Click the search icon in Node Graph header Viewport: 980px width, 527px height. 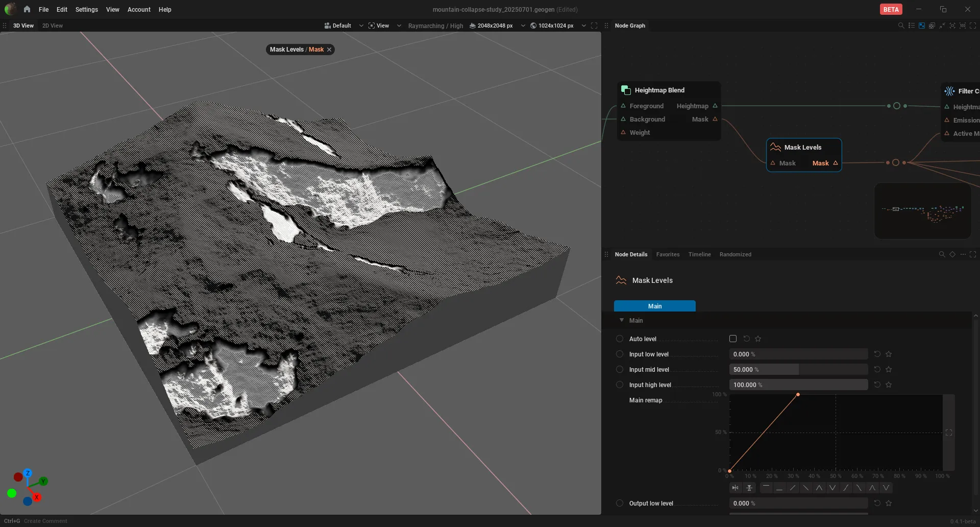click(901, 26)
